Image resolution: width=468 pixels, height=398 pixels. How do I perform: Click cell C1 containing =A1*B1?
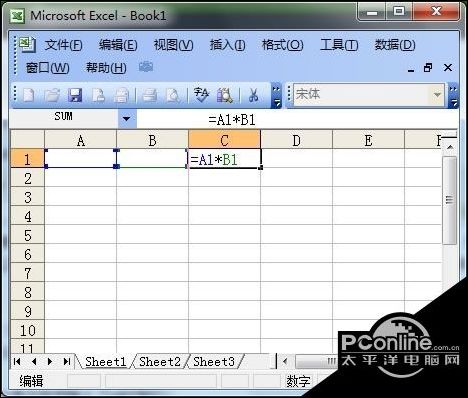click(224, 159)
